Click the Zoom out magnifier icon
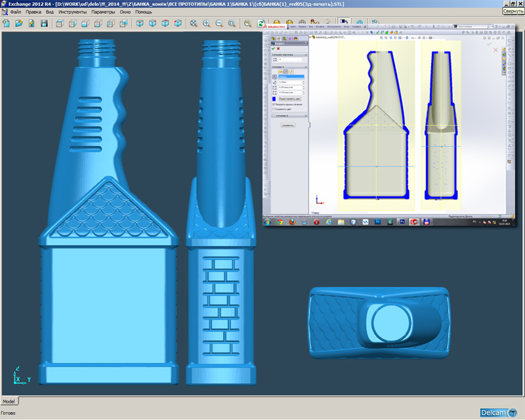525x420 pixels. pos(219,23)
